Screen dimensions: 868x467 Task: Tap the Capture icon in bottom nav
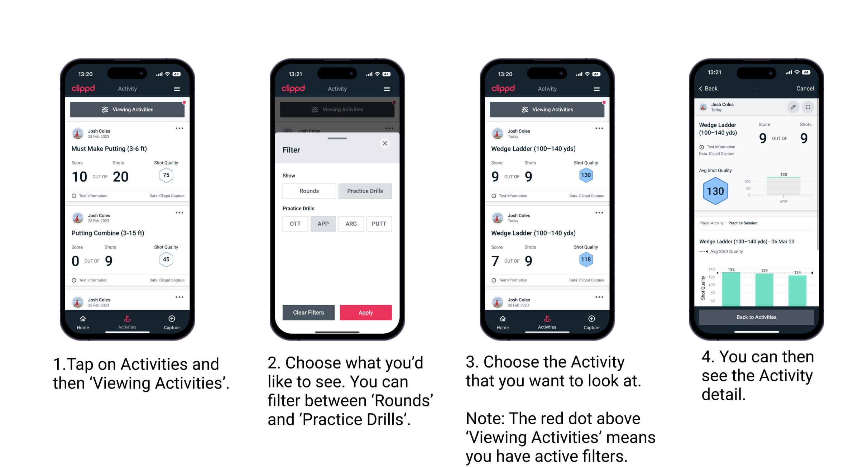(x=171, y=319)
